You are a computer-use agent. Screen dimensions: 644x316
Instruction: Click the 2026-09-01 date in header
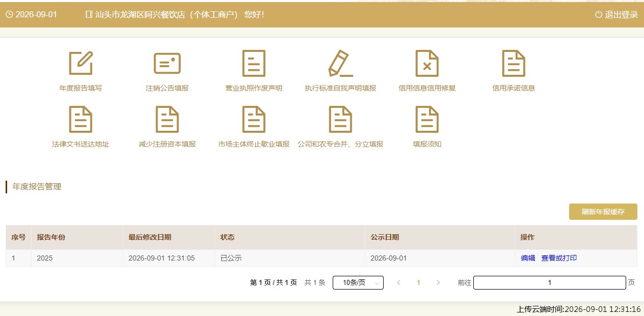point(36,15)
